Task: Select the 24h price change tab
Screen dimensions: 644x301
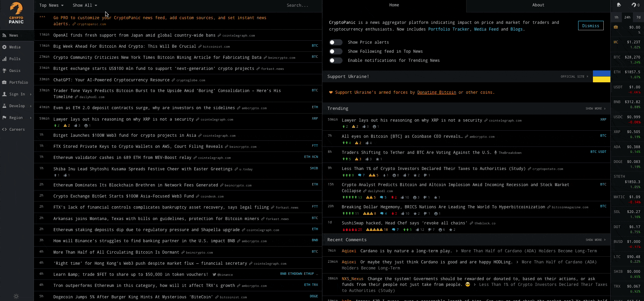Action: (627, 17)
